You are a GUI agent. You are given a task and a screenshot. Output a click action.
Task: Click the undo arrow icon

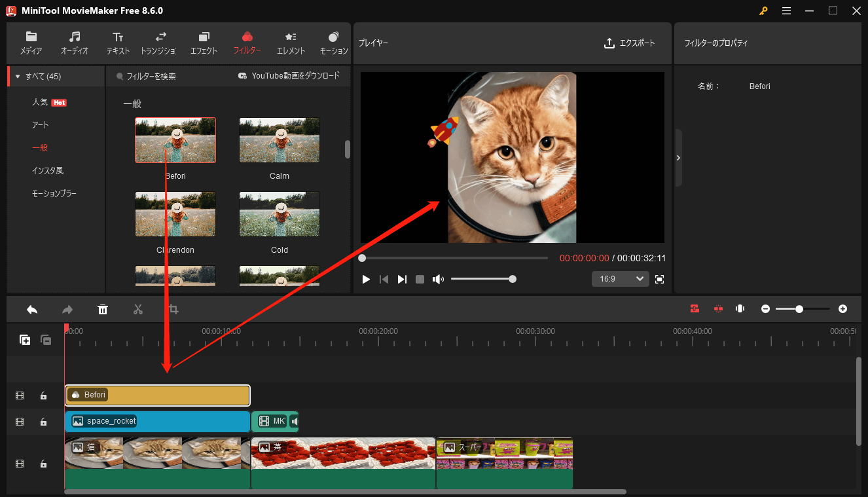click(31, 308)
